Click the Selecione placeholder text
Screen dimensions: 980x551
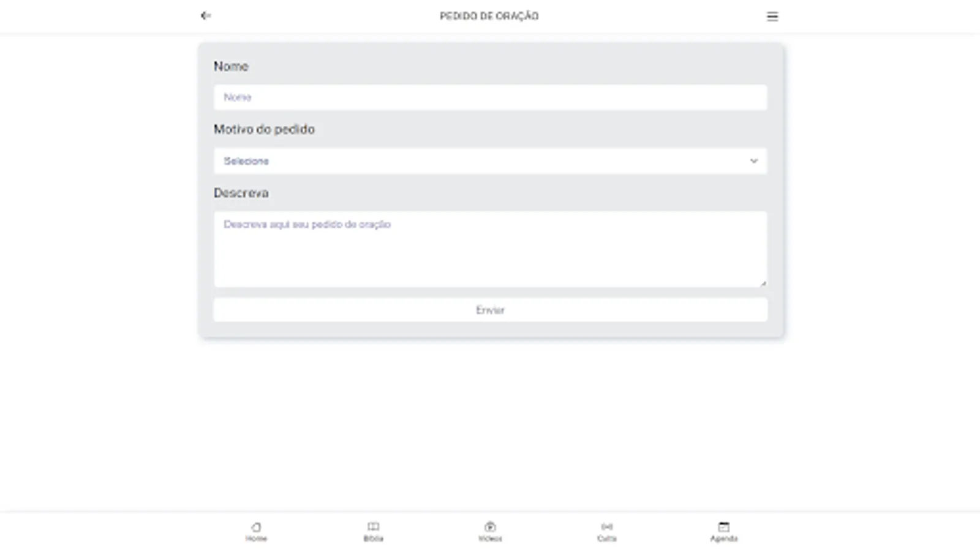246,161
